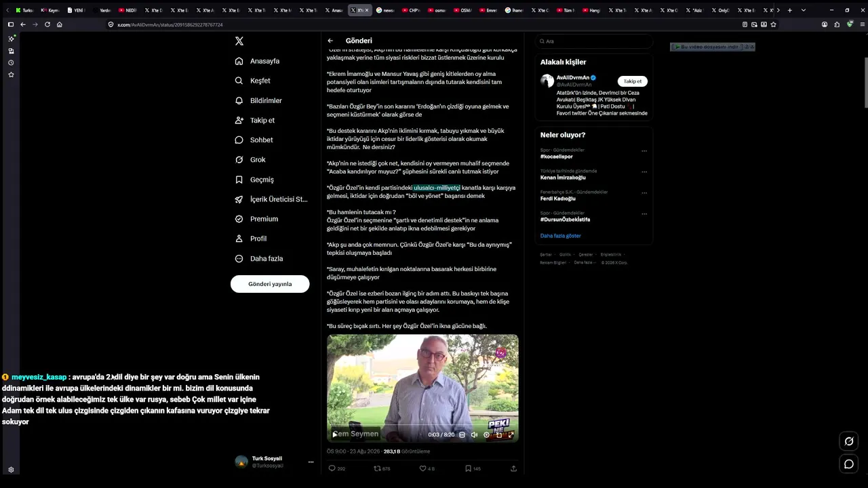The width and height of the screenshot is (868, 488).
Task: Go to Profil
Action: click(x=251, y=239)
